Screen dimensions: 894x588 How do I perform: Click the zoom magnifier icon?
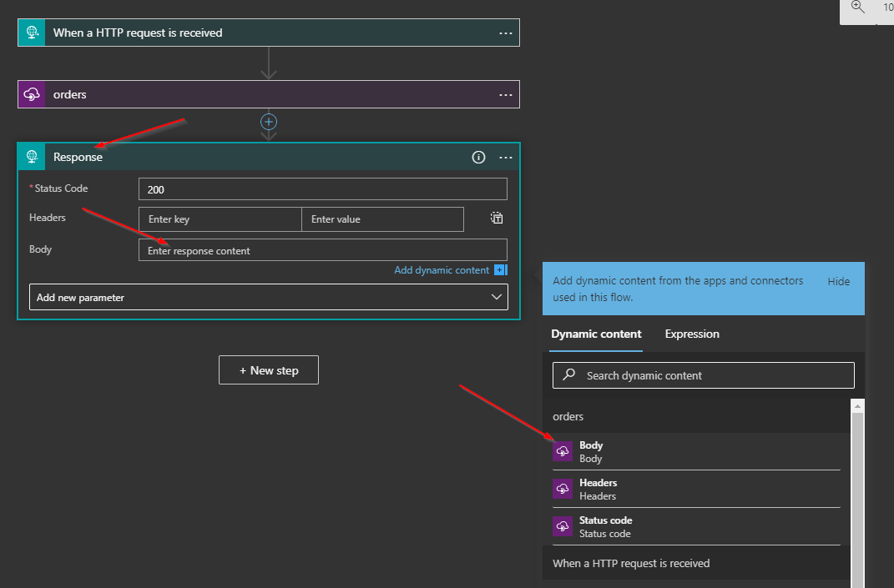tap(857, 8)
